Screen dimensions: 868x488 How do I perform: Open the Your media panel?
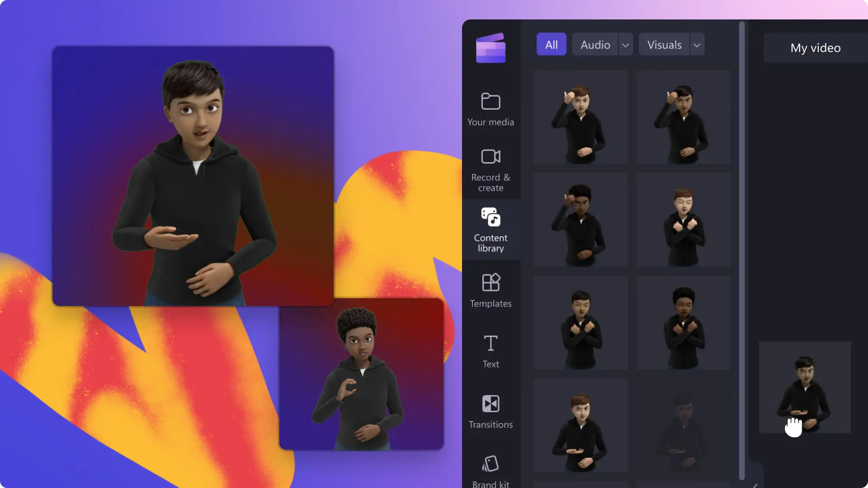491,109
